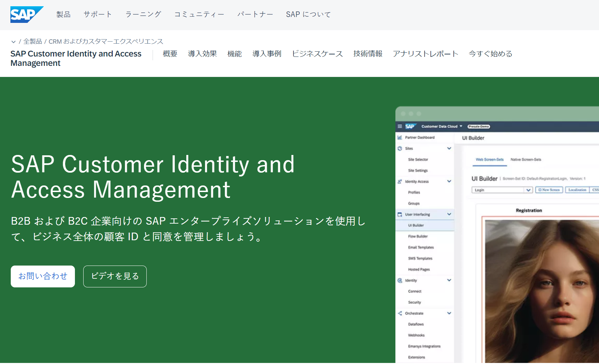This screenshot has height=364, width=599.
Task: Select Emarsys Integrations in sidebar
Action: [424, 346]
